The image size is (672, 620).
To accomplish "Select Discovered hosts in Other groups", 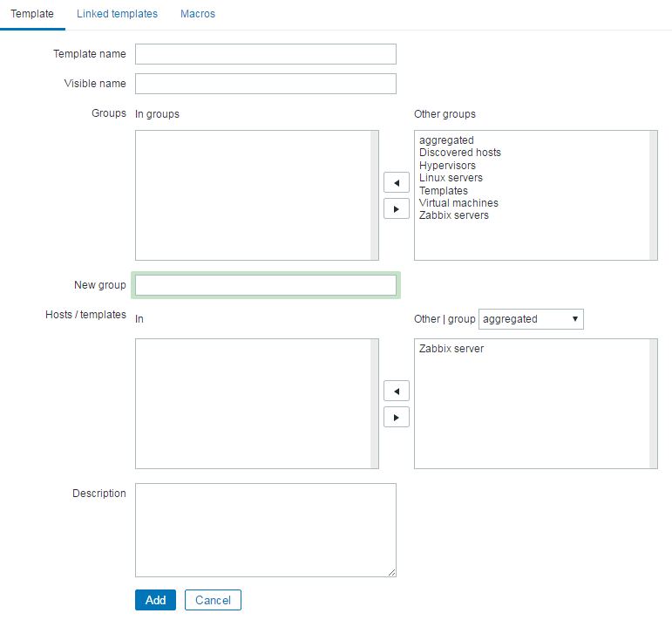I will [460, 153].
